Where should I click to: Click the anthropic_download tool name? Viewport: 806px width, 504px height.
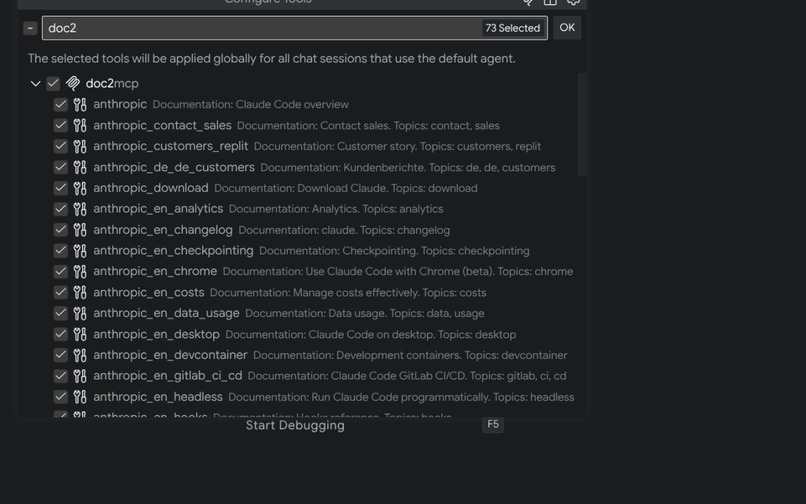pos(151,188)
